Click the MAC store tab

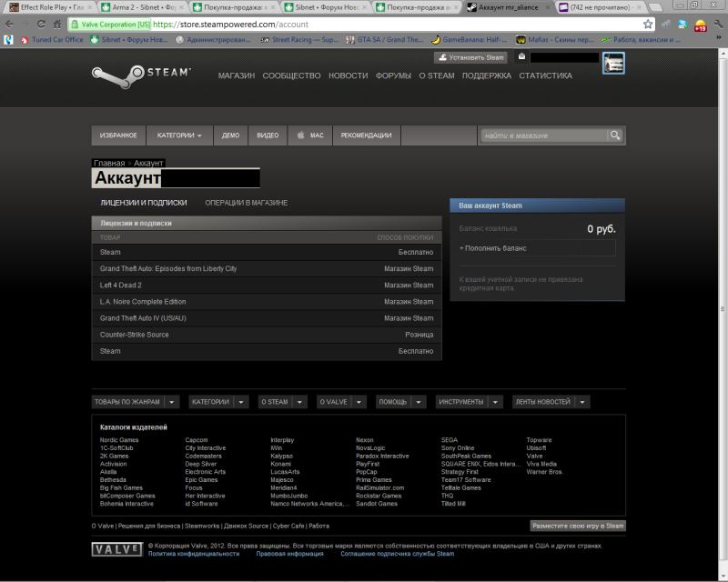(x=310, y=135)
